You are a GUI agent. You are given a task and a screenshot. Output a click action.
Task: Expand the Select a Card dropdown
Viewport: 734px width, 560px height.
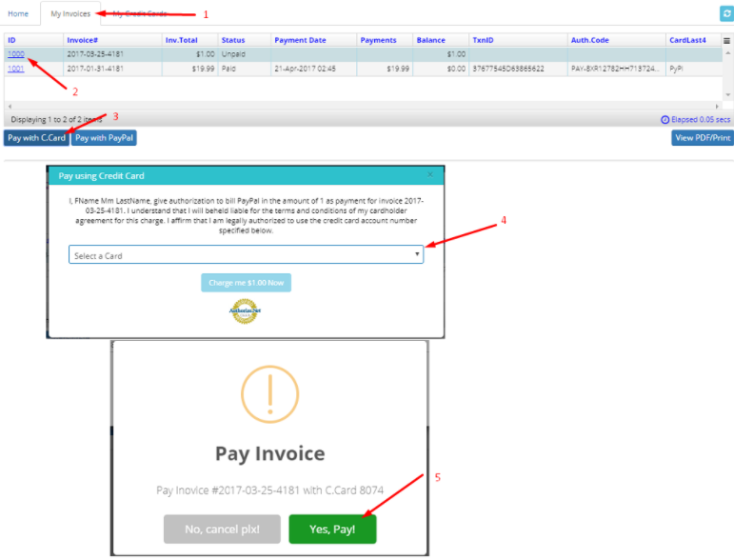[246, 255]
